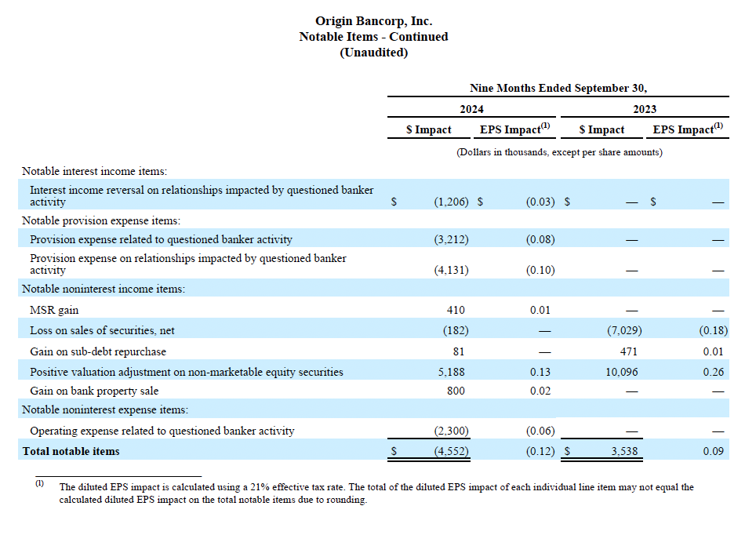Click the 'Origin Bancorp, Inc.' title
Image resolution: width=756 pixels, height=535 pixels.
tap(373, 21)
